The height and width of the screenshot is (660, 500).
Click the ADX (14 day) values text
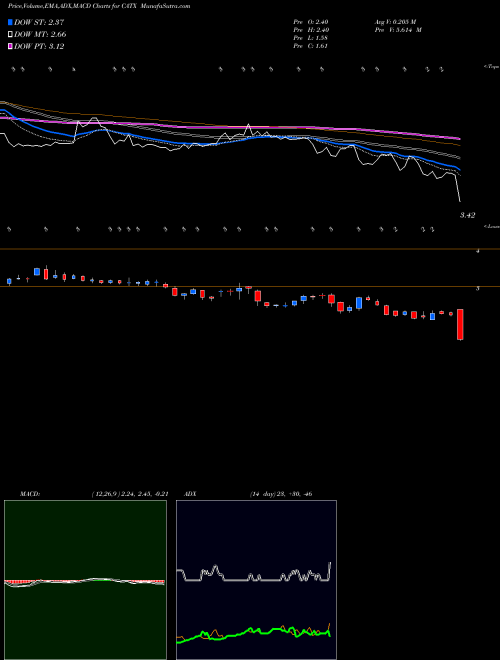pos(280,494)
